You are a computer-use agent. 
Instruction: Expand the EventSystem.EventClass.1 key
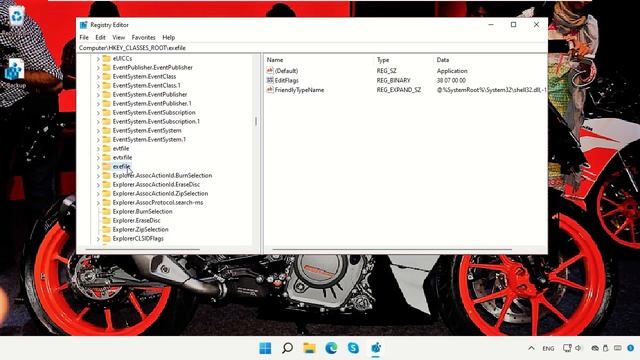(98, 85)
